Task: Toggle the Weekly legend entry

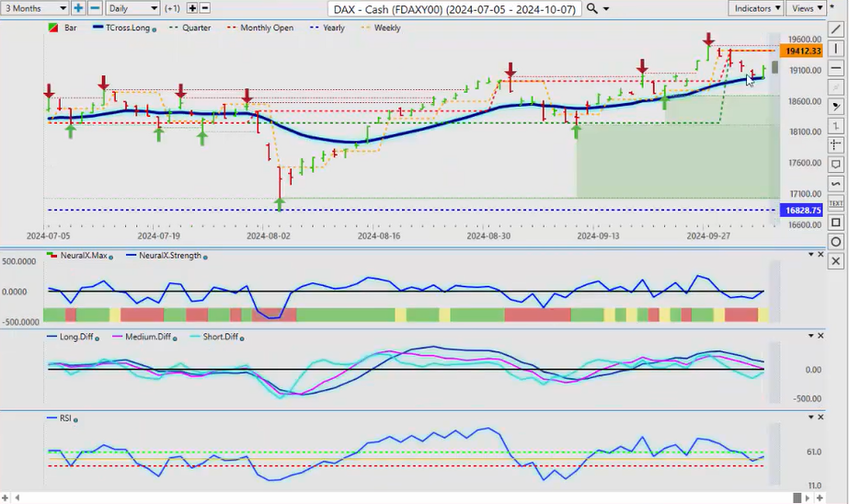Action: (381, 28)
